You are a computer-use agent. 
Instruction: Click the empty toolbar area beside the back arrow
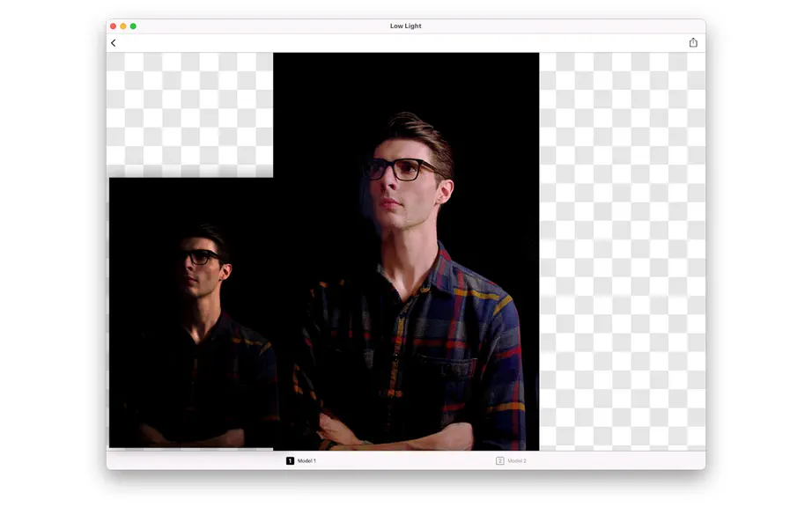point(402,43)
